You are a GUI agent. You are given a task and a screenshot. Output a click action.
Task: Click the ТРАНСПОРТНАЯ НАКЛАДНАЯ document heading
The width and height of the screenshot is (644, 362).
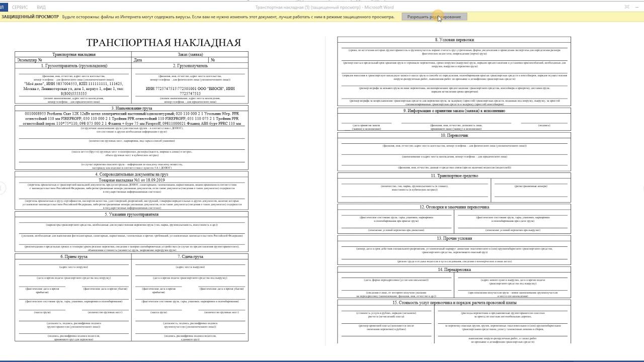164,43
